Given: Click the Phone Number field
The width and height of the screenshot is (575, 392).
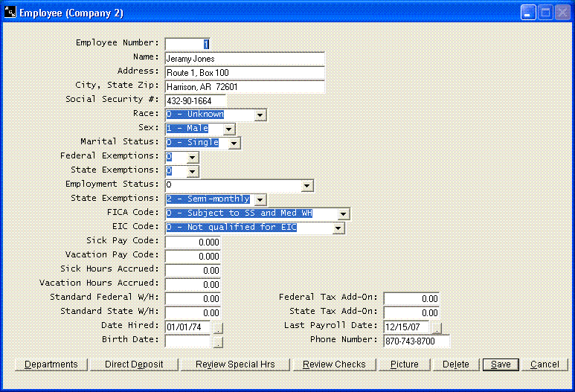Looking at the screenshot, I should 417,341.
